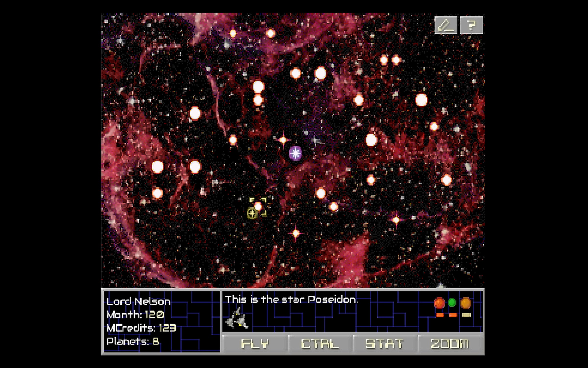Click the small green planet icon
Screen dimensions: 588x368
point(452,302)
